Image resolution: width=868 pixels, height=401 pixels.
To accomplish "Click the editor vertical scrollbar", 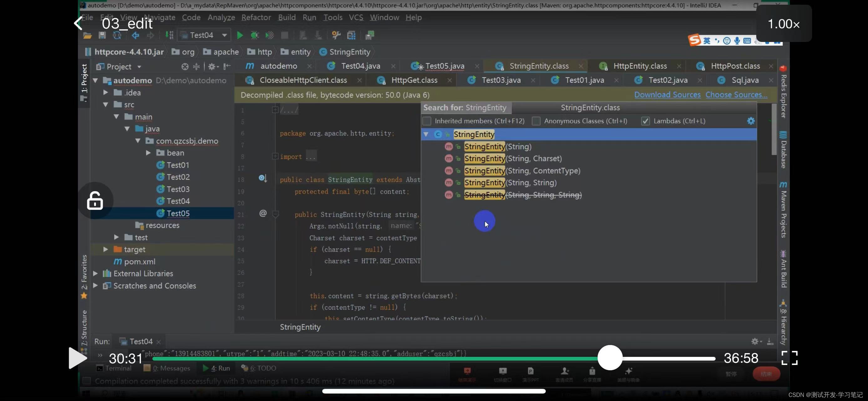I will coord(774,129).
